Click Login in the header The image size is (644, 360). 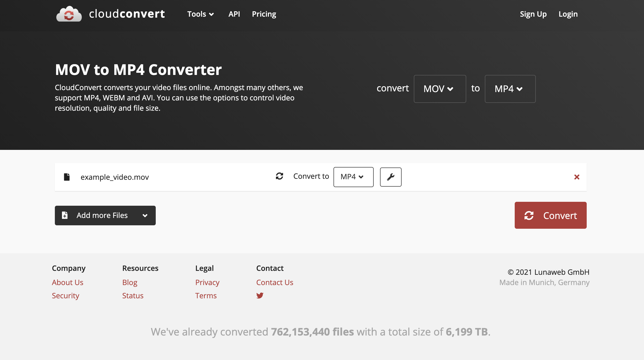pos(568,14)
